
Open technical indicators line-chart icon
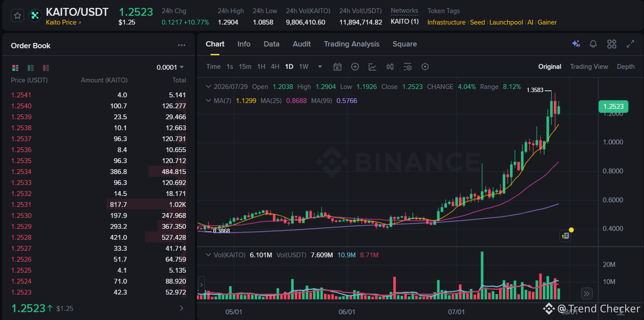[x=373, y=67]
